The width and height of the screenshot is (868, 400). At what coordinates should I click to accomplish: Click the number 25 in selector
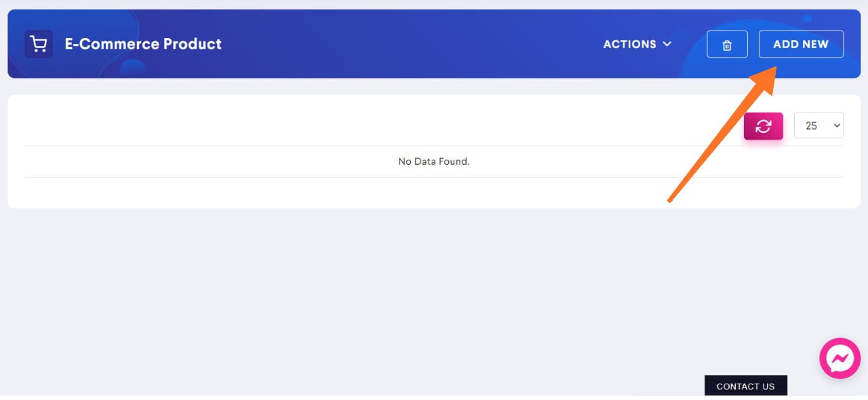pos(811,126)
